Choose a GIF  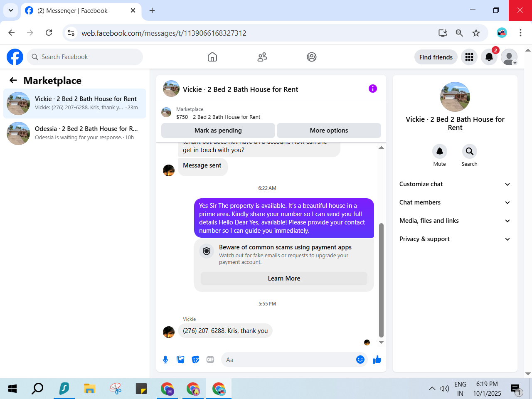tap(210, 360)
